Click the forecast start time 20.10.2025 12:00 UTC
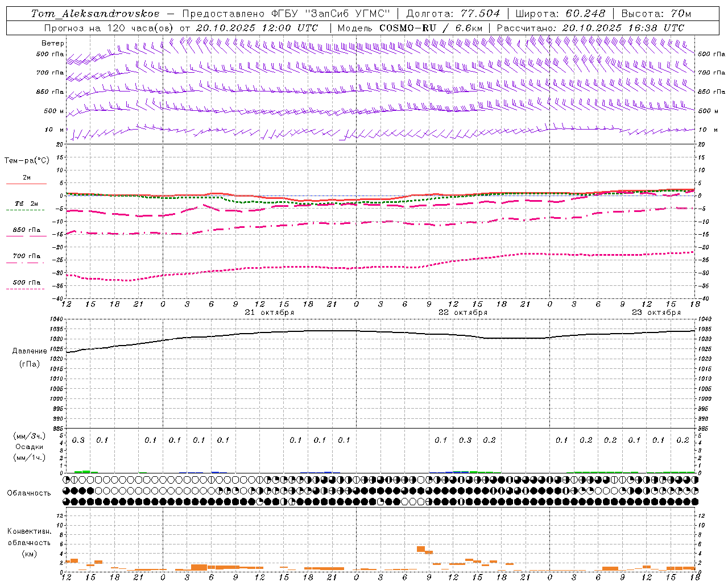 pos(257,28)
